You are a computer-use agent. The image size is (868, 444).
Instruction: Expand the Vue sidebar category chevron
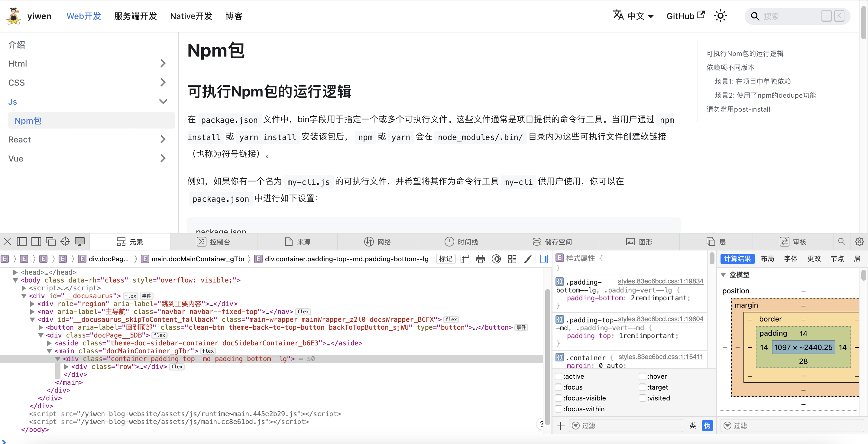(x=163, y=158)
